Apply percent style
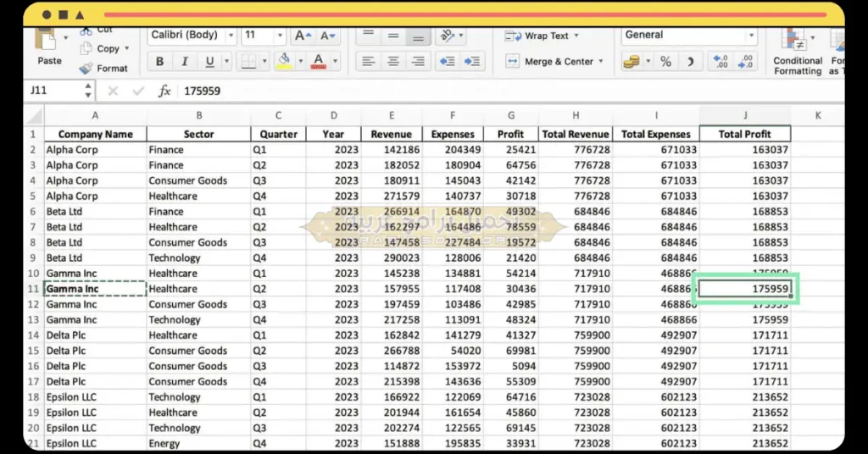The image size is (868, 454). pos(665,61)
